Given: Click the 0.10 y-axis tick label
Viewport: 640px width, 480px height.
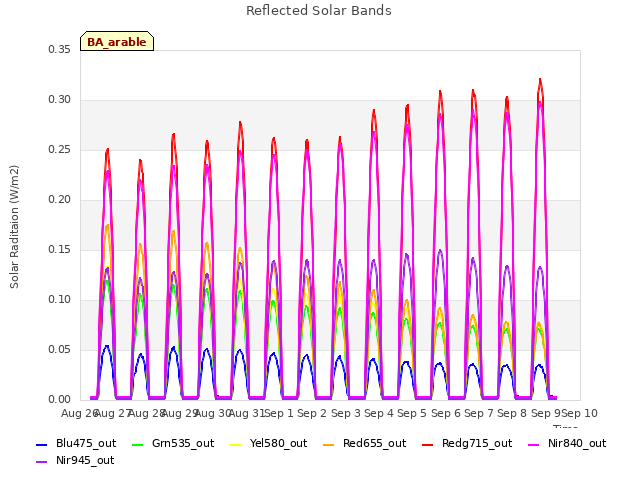Looking at the screenshot, I should click(x=60, y=300).
